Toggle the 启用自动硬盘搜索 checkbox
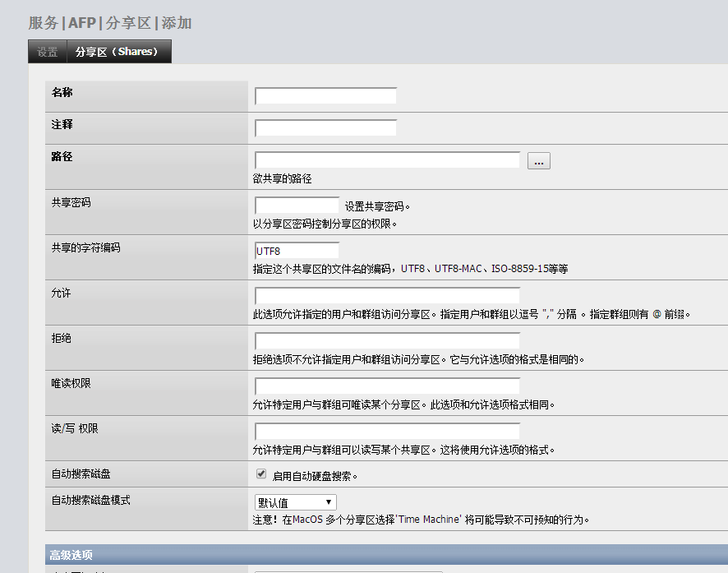Image resolution: width=728 pixels, height=573 pixels. point(261,474)
